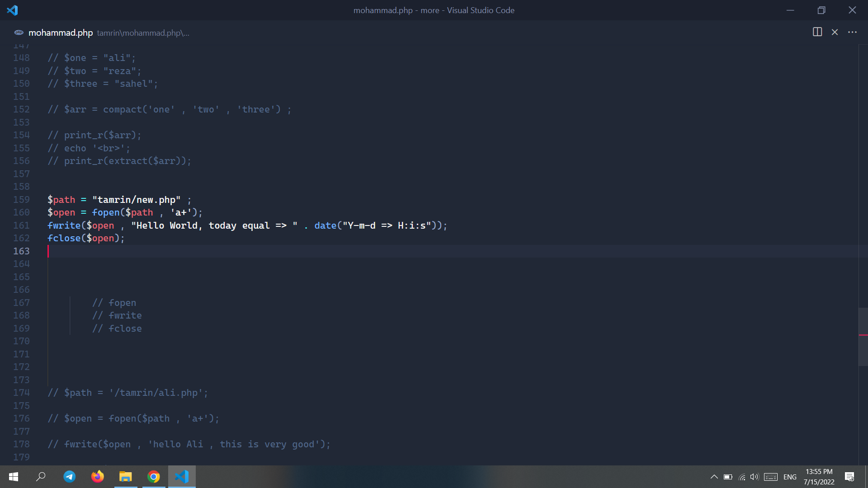Click breadcrumb path tamrin\mohammad.php
868x488 pixels.
click(143, 33)
